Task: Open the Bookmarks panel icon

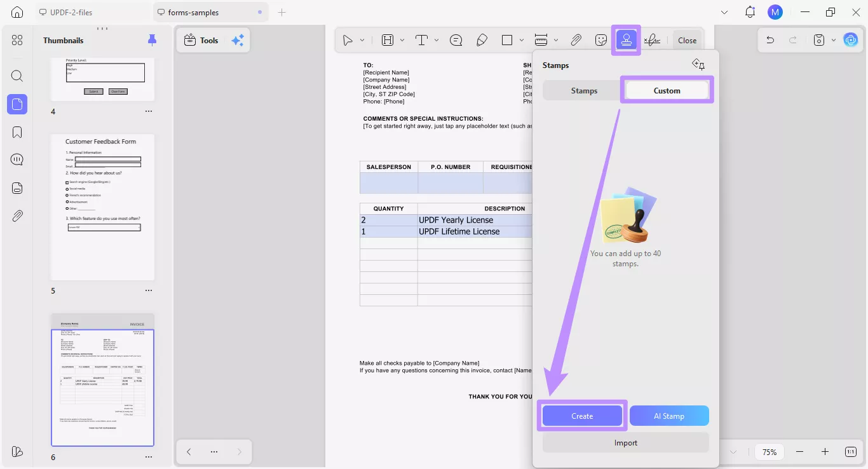Action: 17,132
